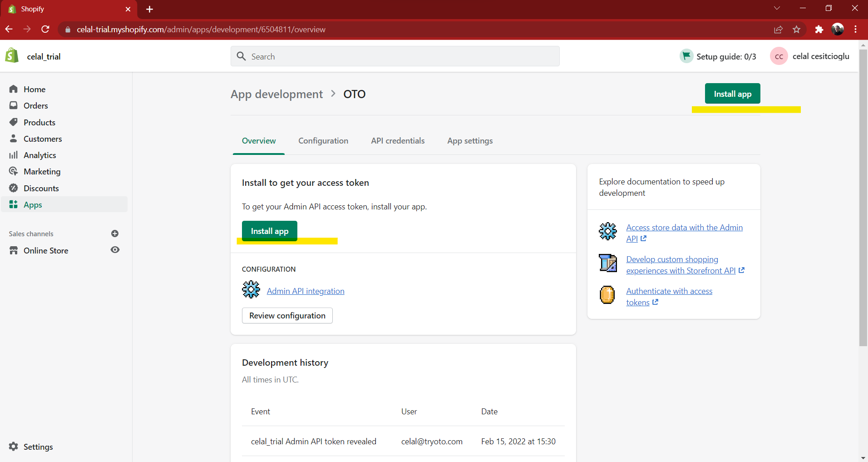Screen dimensions: 868x462
Task: Open Chrome profile avatar
Action: coord(838,30)
